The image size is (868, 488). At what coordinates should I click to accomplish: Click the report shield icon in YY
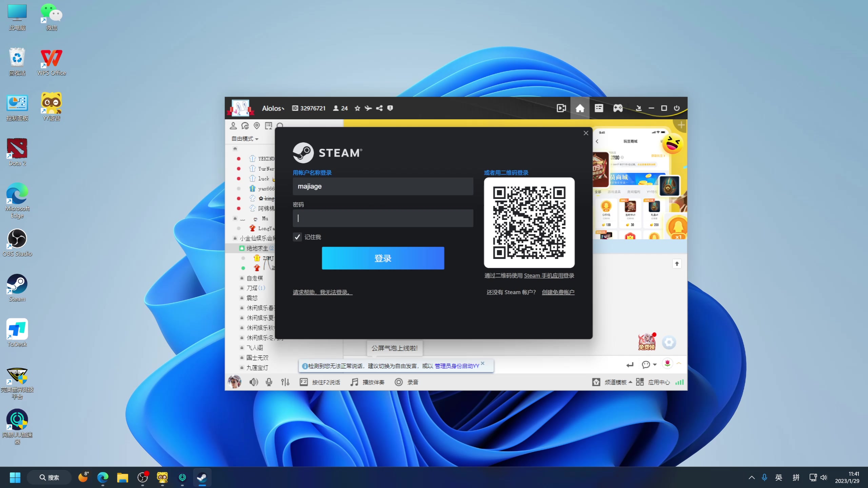[x=390, y=108]
